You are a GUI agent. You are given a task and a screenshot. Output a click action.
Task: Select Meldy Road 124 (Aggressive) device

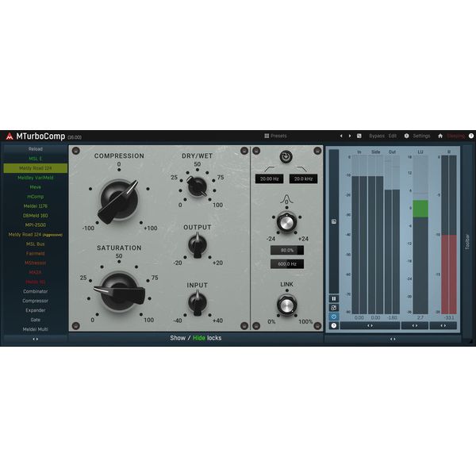click(x=35, y=234)
